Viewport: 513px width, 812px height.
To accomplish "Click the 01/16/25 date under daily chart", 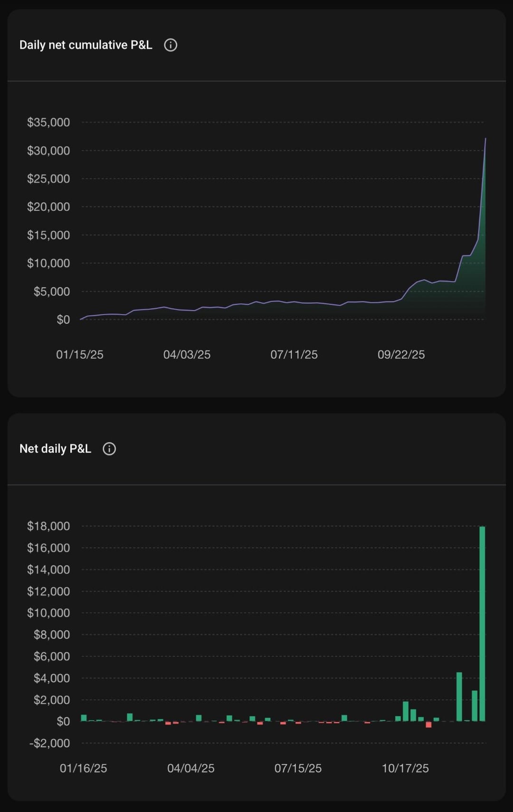I will tap(83, 768).
